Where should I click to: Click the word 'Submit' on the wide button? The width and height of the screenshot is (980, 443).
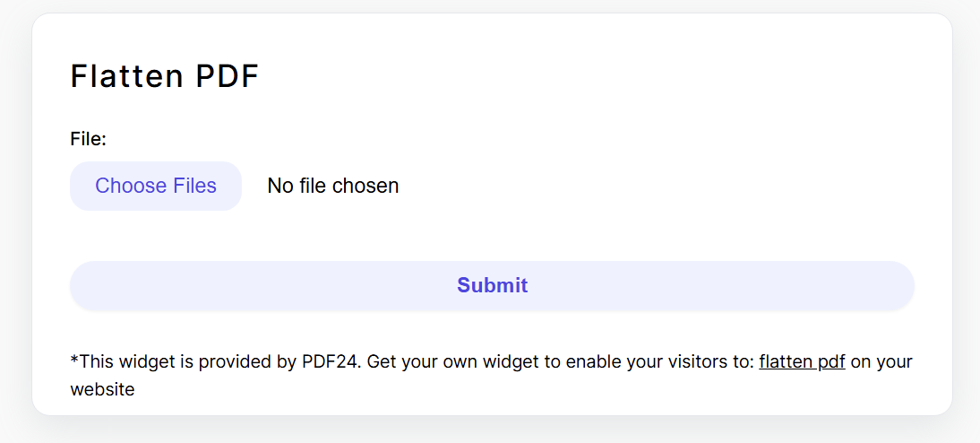pyautogui.click(x=493, y=285)
